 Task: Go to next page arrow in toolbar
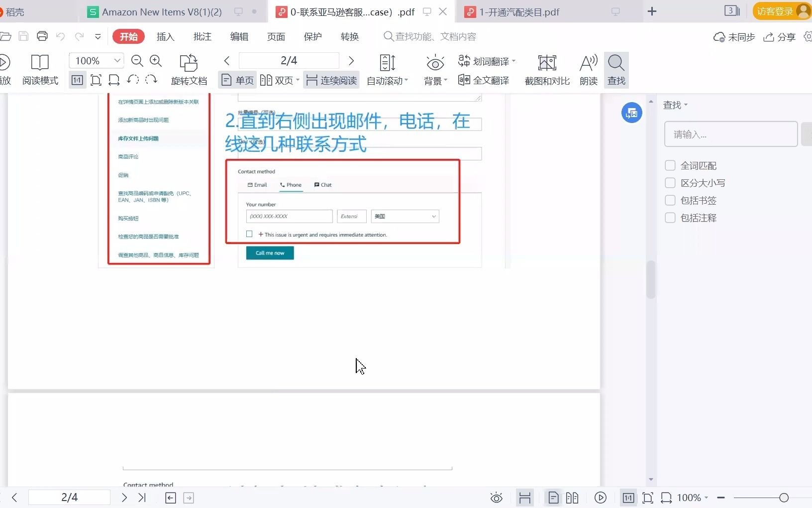[x=351, y=61]
